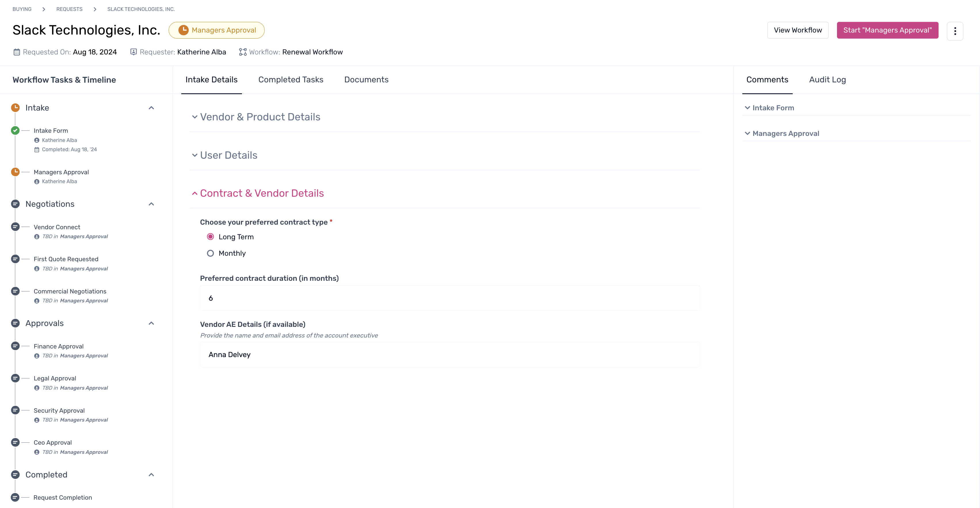Click the clock icon in Managers Approval badge
Image resolution: width=980 pixels, height=508 pixels.
183,30
